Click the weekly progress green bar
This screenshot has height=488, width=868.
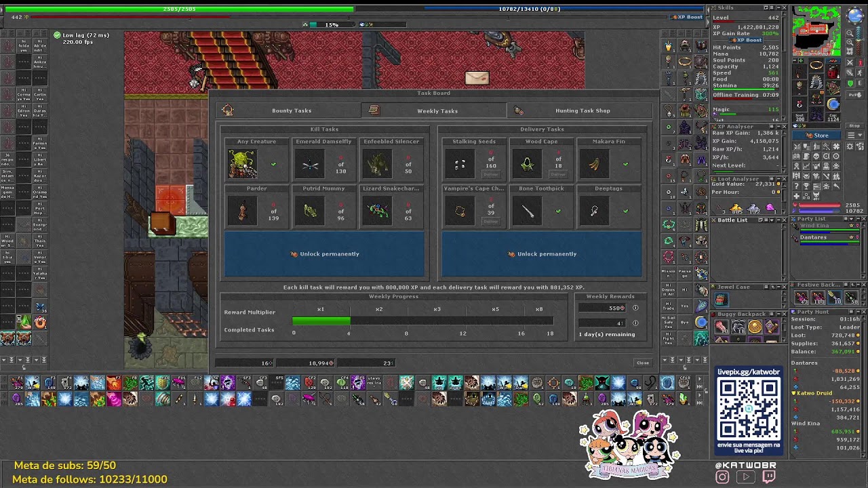(x=321, y=321)
